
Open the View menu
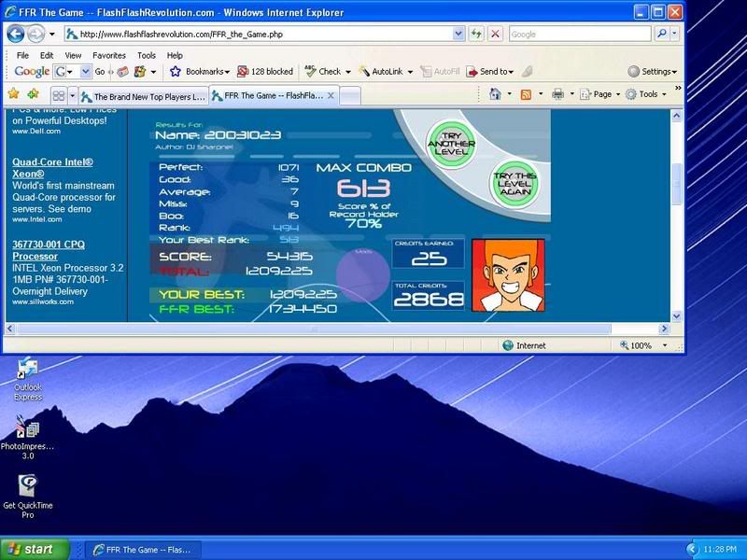73,55
